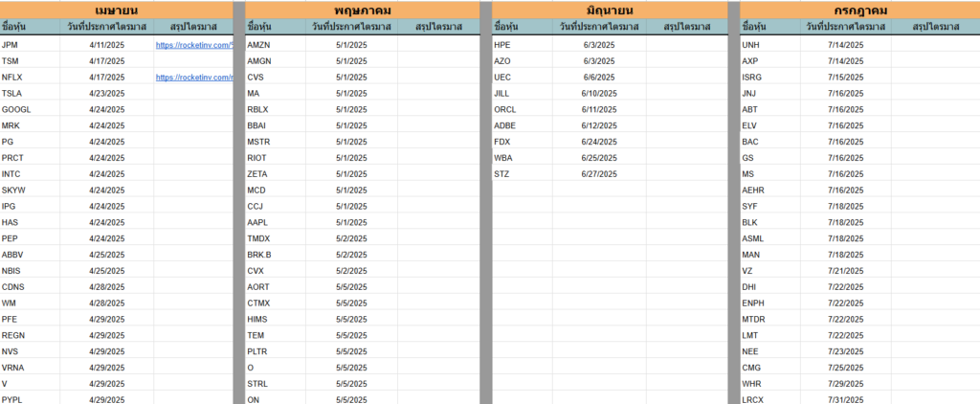
Task: Select the มิถุนายน month header
Action: click(610, 11)
